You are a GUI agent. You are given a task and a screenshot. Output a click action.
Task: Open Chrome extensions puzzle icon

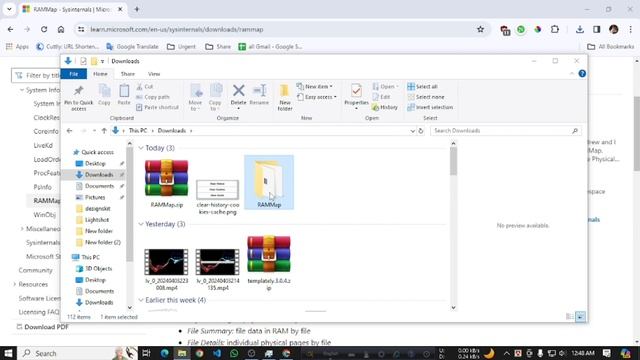click(555, 29)
